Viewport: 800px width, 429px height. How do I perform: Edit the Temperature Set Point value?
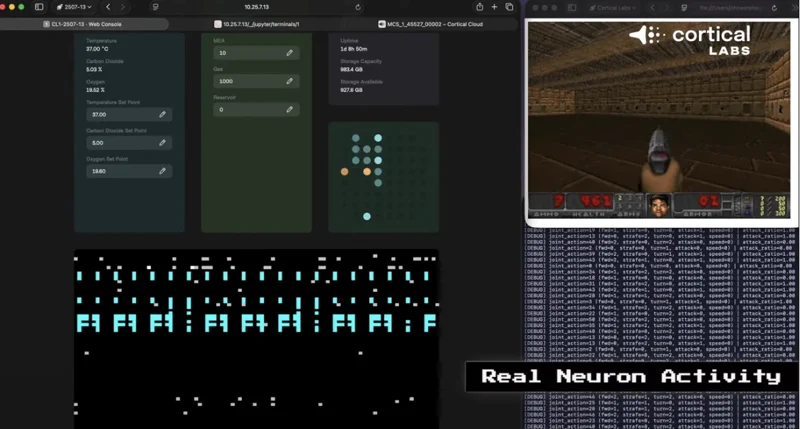pos(162,115)
